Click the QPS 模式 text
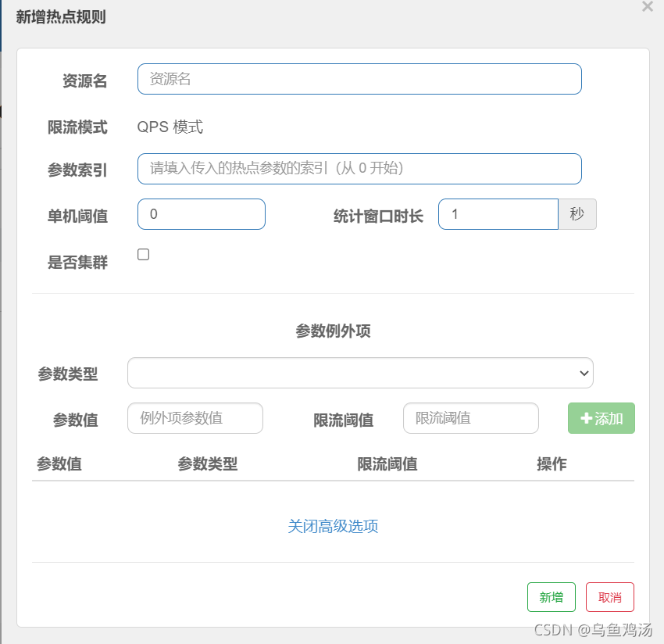 tap(170, 127)
